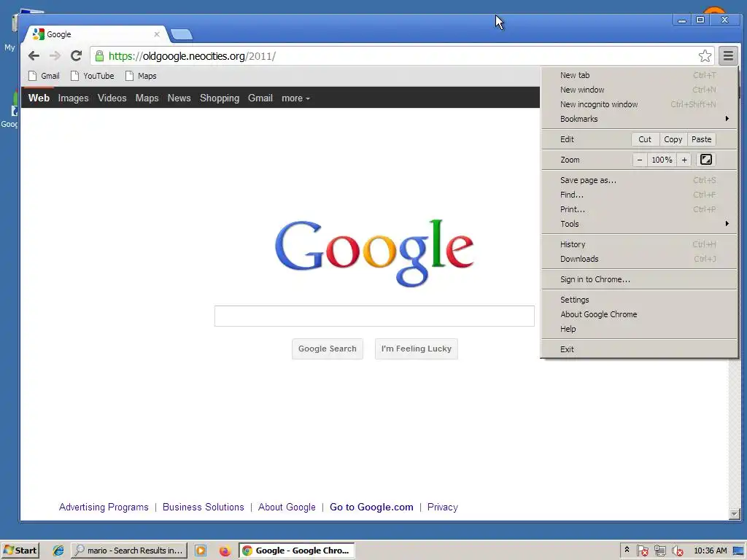Open a New incognito window

pyautogui.click(x=639, y=104)
